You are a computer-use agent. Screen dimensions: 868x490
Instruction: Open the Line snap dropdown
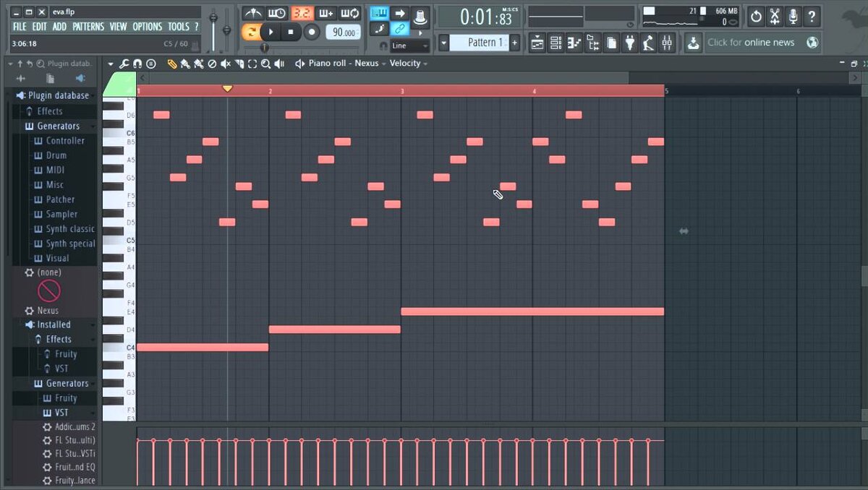point(409,46)
